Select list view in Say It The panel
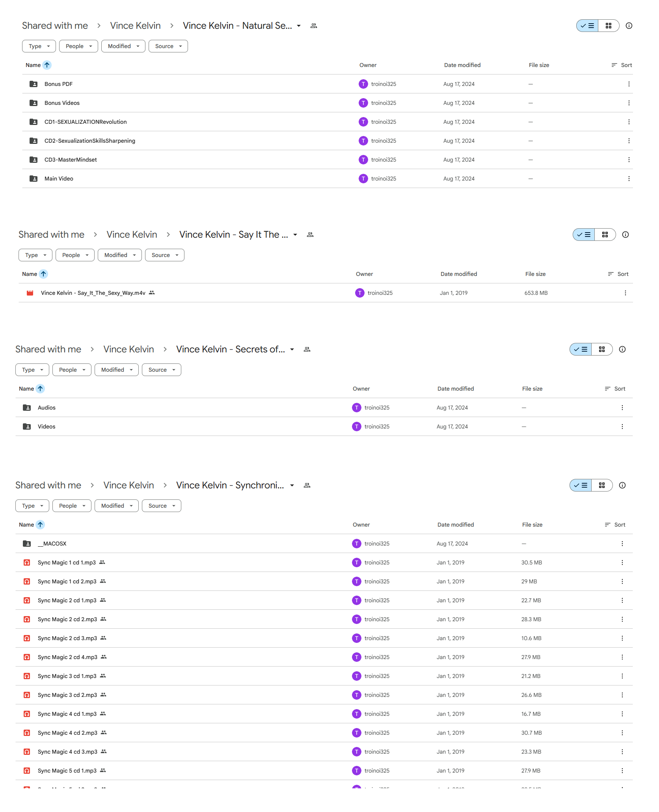Image resolution: width=659 pixels, height=812 pixels. (x=584, y=235)
